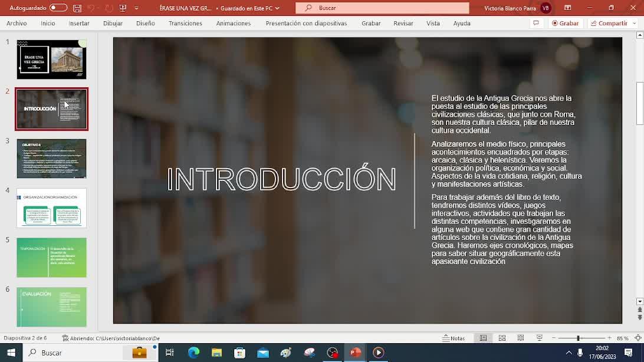This screenshot has width=644, height=362.
Task: Open Microsoft Store from taskbar
Action: tap(239, 353)
